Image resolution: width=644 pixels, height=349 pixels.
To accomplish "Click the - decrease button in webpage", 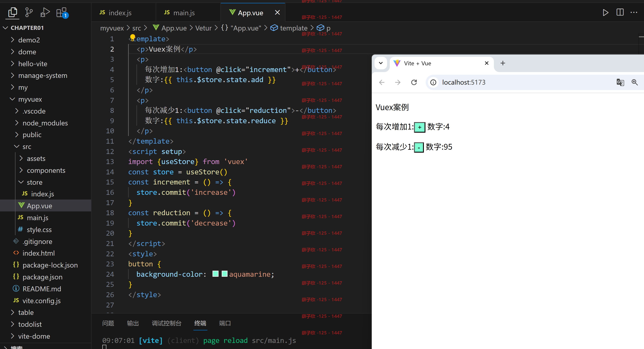I will coord(419,147).
